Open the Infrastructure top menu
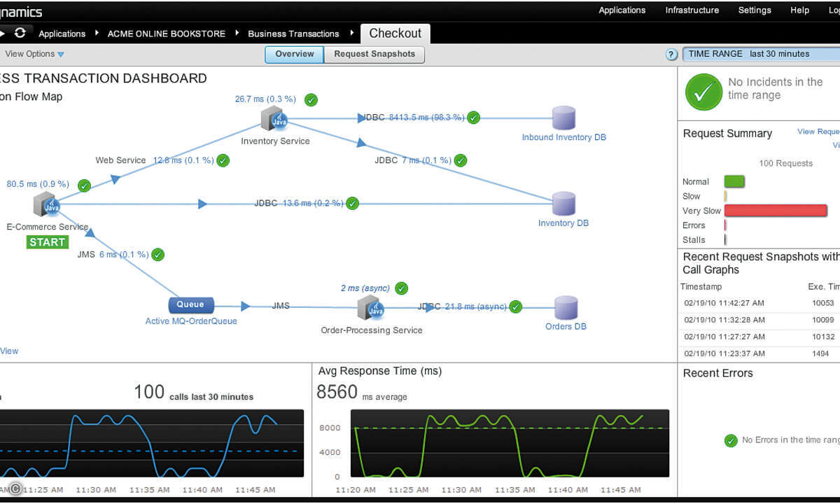The height and width of the screenshot is (504, 840). [x=692, y=10]
